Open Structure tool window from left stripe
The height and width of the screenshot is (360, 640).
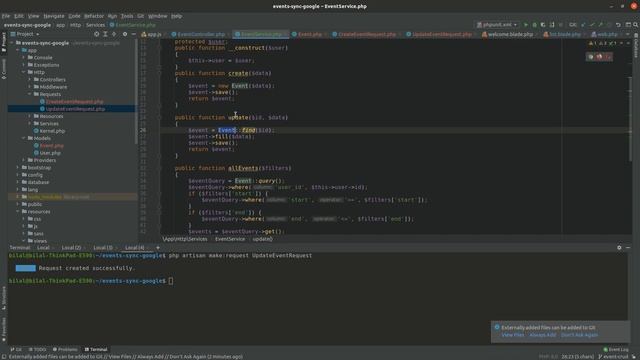click(4, 298)
